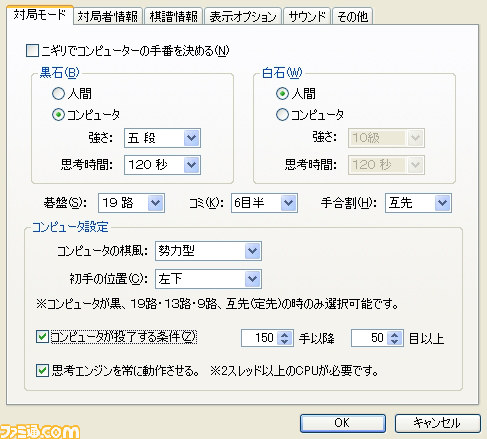The height and width of the screenshot is (439, 487).
Task: Switch to the 対局者情報 tab
Action: (108, 16)
